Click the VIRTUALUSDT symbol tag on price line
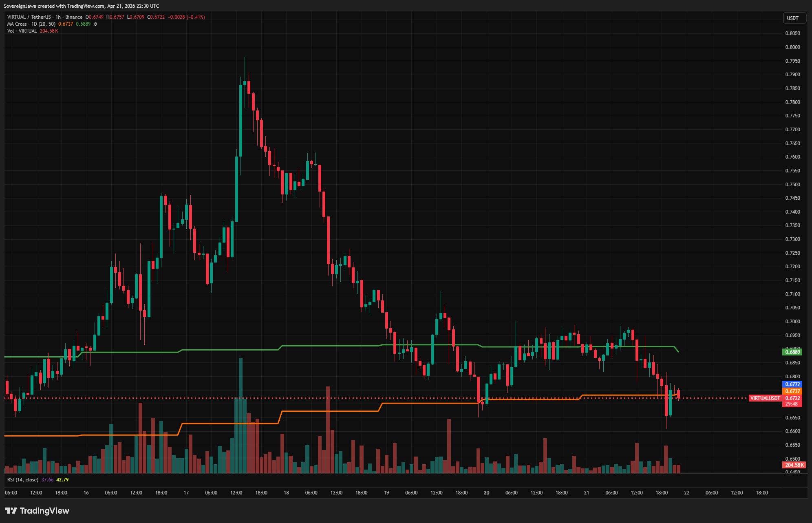 pyautogui.click(x=765, y=398)
